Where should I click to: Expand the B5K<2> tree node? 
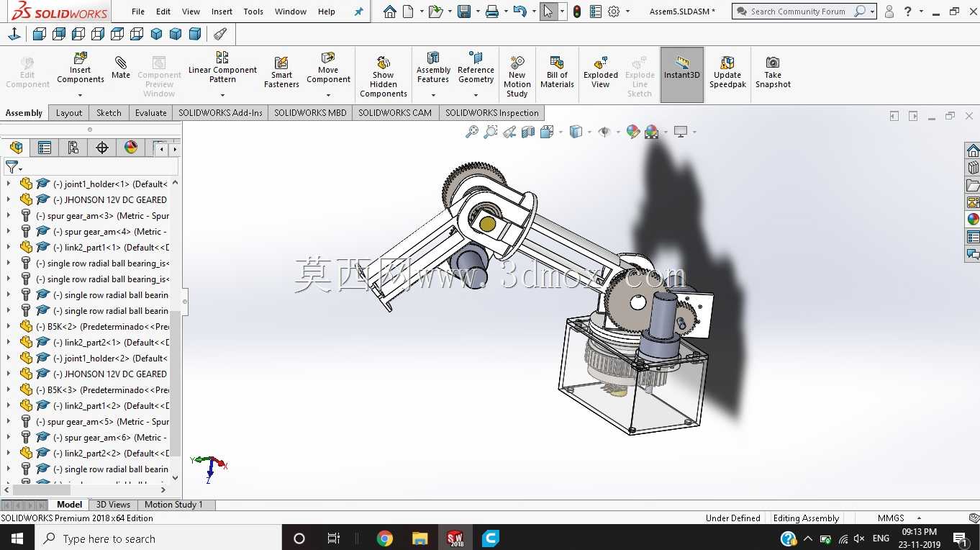9,326
